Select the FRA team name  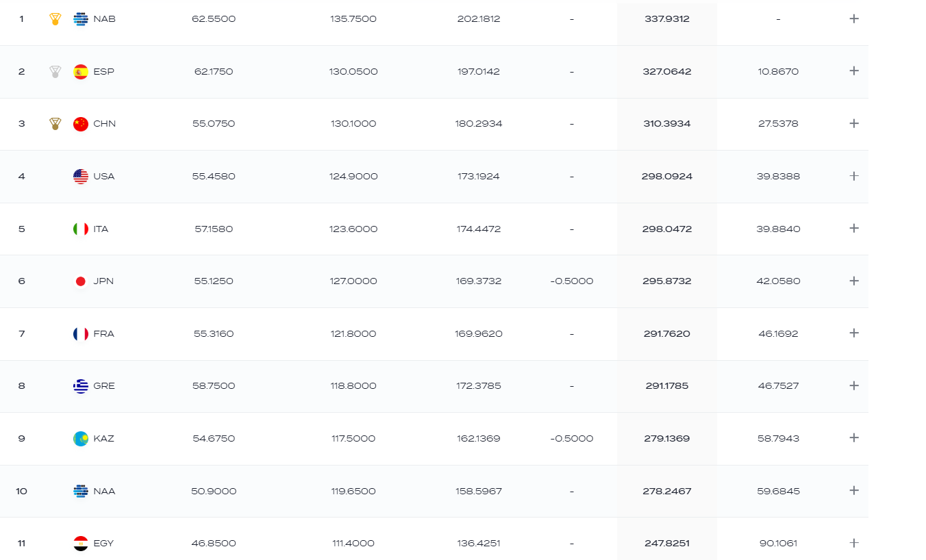[104, 334]
